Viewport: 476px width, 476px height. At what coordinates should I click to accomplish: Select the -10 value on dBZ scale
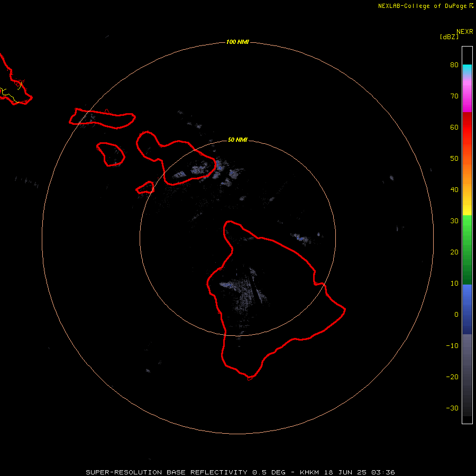point(452,346)
